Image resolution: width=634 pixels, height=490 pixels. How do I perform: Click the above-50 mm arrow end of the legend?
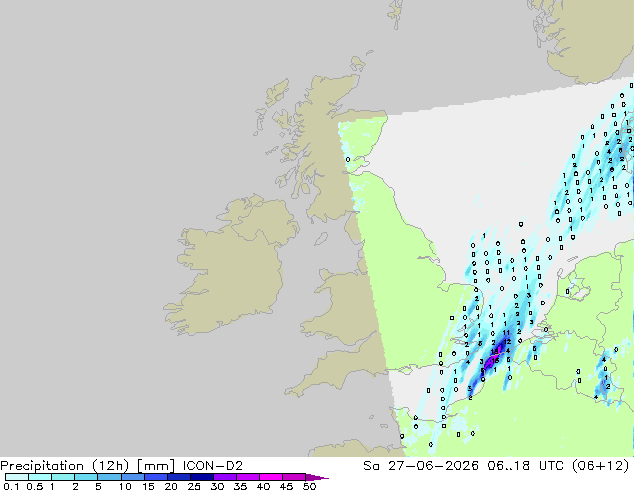[317, 477]
